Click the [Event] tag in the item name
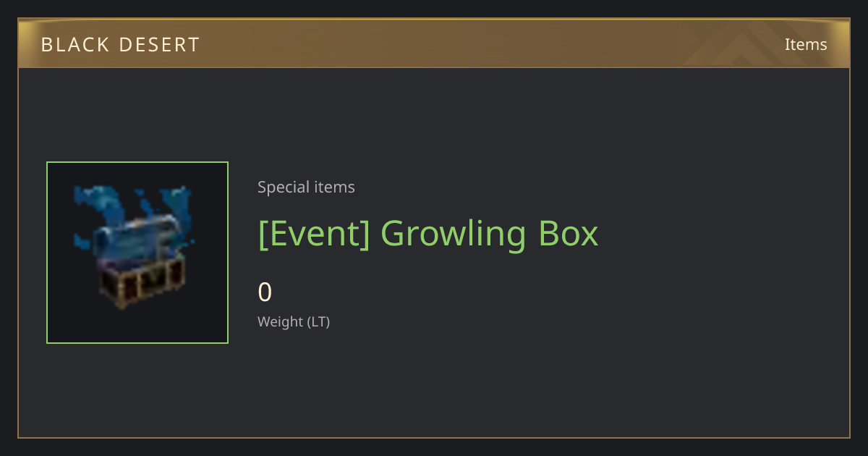The width and height of the screenshot is (868, 456). point(314,234)
